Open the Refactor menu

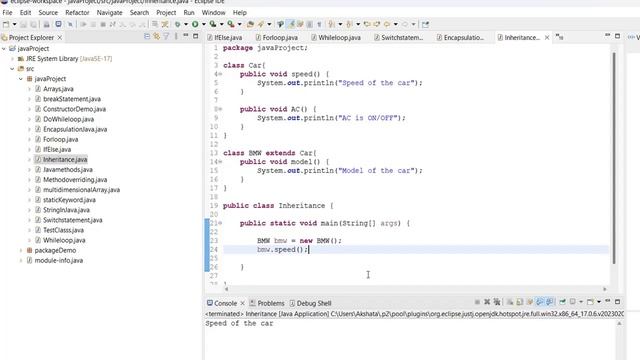77,13
